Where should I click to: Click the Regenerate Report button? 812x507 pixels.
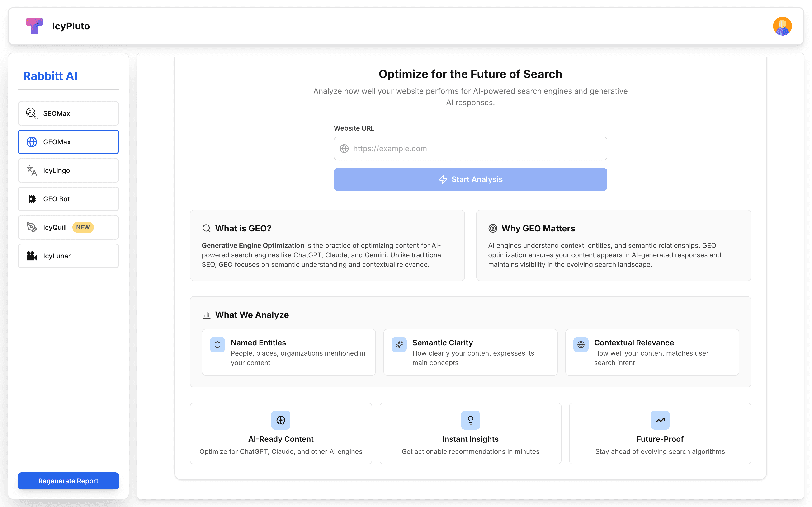pyautogui.click(x=68, y=481)
